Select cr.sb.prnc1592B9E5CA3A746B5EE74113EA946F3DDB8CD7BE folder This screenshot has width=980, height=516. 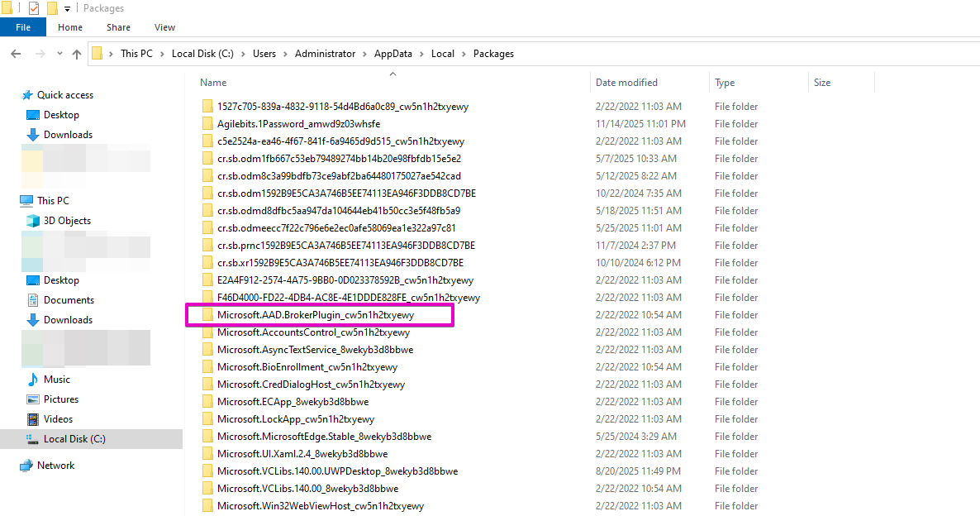click(346, 245)
